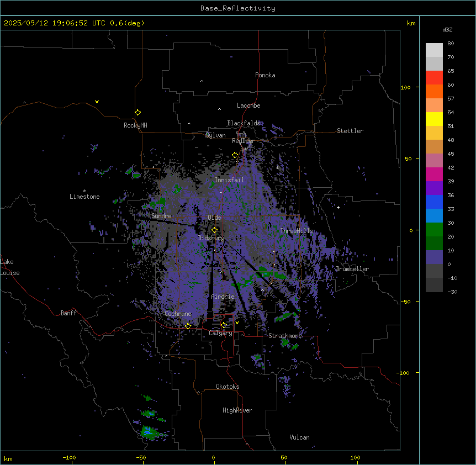Click the dBZ legend heading
The width and height of the screenshot is (476, 465).
point(447,29)
